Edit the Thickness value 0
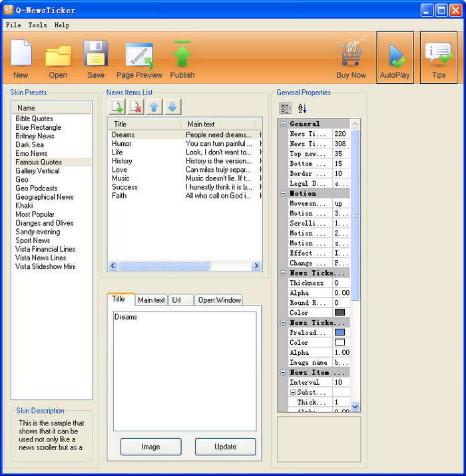Viewport: 466px width, 476px height. click(342, 283)
